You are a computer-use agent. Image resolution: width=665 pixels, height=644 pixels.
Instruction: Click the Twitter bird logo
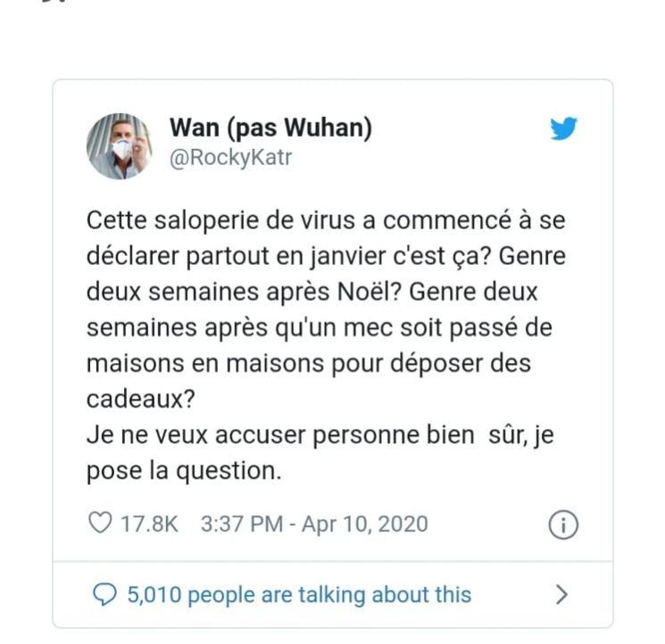(563, 130)
